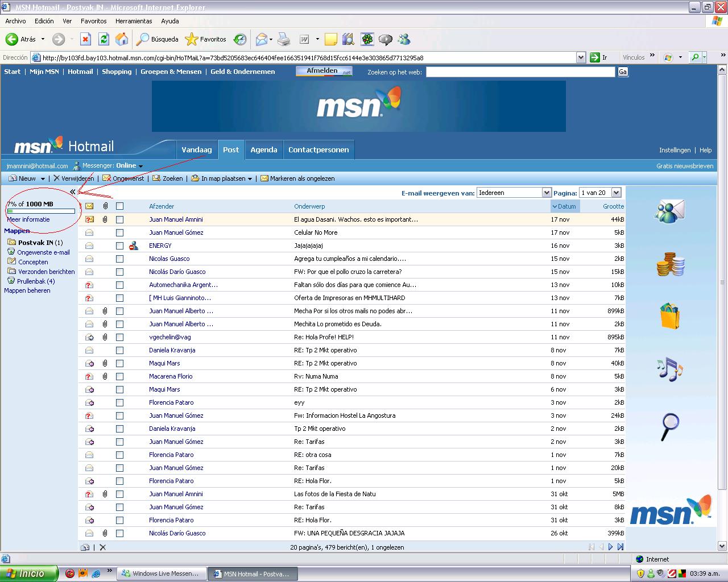The width and height of the screenshot is (728, 582).
Task: Click the Afmelden sign-out button
Action: [324, 72]
